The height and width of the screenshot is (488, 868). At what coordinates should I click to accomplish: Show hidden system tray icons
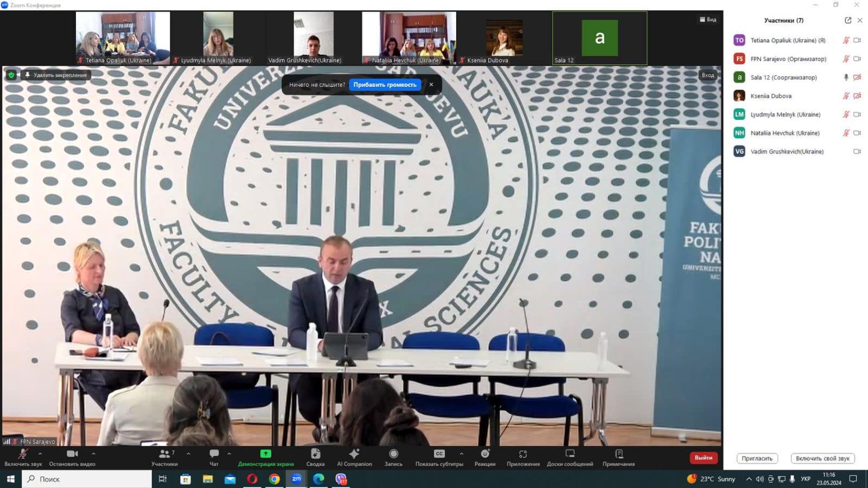(x=749, y=479)
